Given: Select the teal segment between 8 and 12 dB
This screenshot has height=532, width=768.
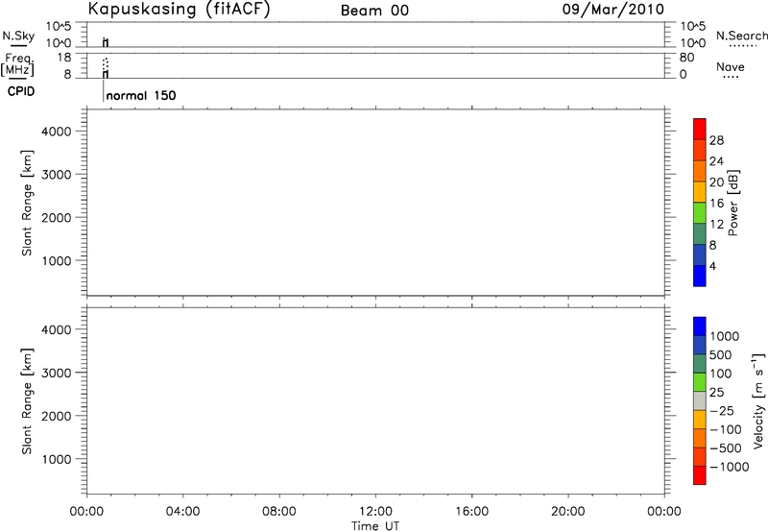Looking at the screenshot, I should coord(700,233).
